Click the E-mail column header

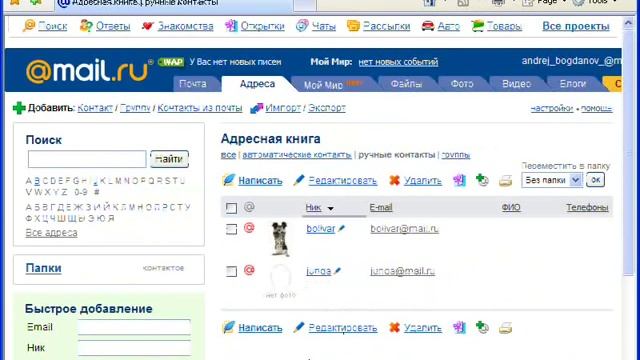381,208
